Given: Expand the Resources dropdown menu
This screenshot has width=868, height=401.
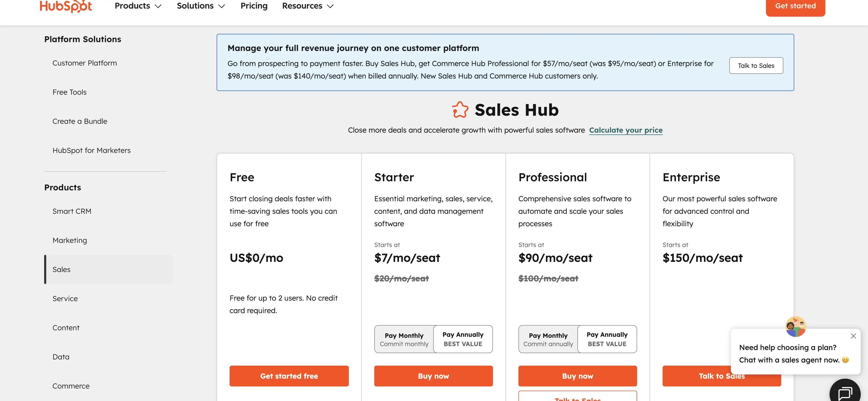Looking at the screenshot, I should click(308, 6).
